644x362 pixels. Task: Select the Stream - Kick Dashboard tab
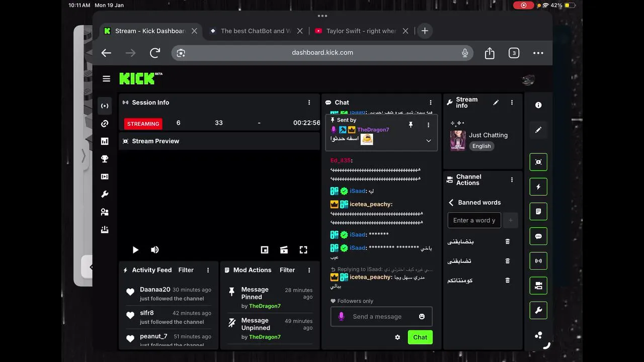(150, 31)
